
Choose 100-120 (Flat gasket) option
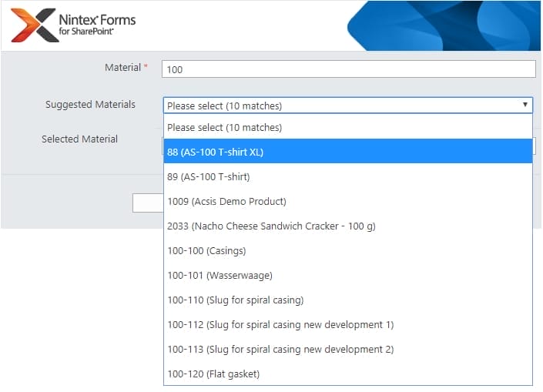[x=348, y=374]
